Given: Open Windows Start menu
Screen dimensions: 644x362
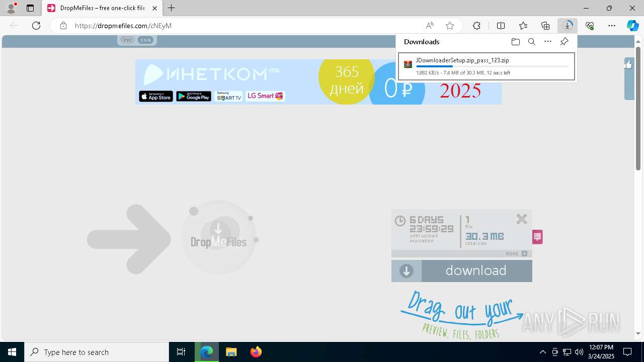Looking at the screenshot, I should click(x=12, y=352).
